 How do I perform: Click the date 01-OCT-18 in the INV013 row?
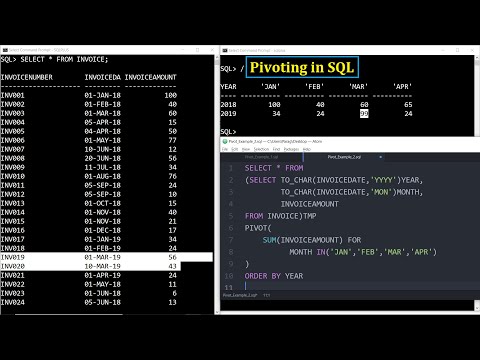[x=102, y=203]
